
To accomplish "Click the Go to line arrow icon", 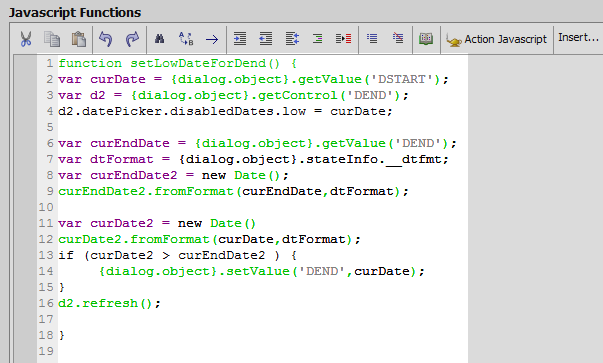I will click(x=212, y=39).
